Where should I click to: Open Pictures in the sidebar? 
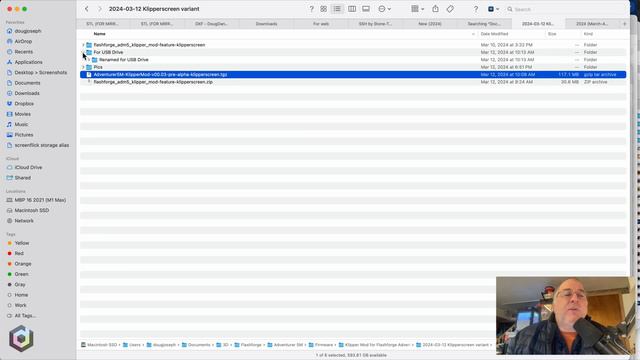click(24, 135)
